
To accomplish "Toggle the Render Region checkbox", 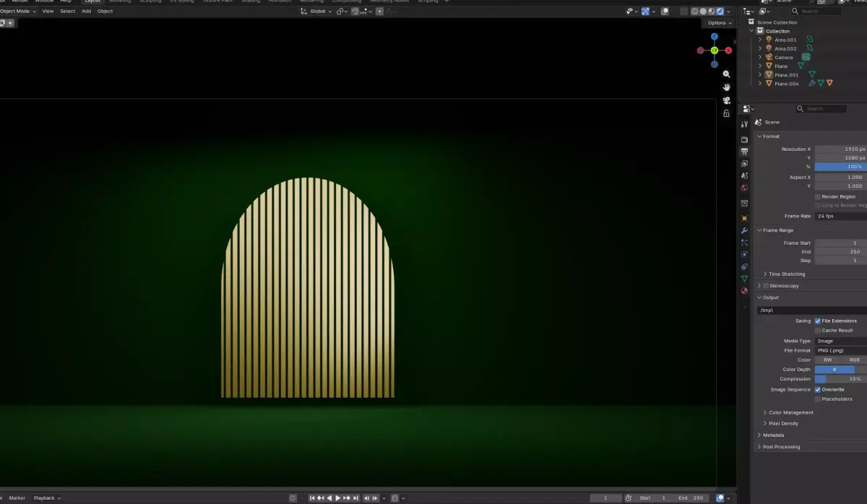I will pos(818,196).
